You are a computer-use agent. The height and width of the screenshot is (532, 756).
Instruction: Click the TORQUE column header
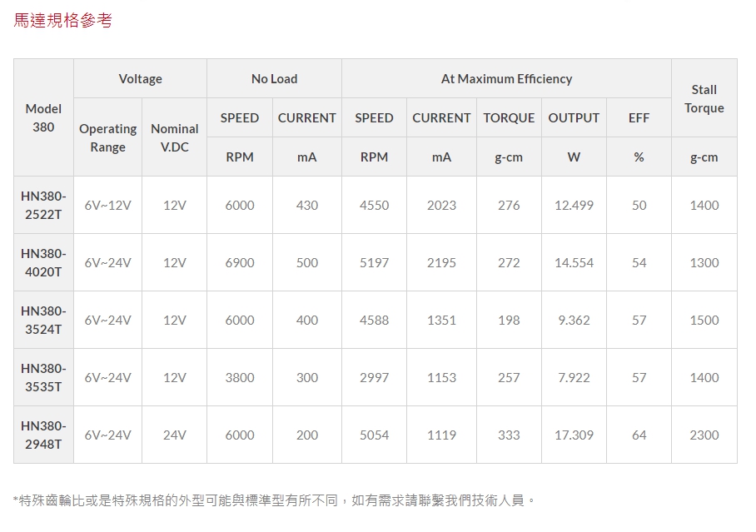509,118
